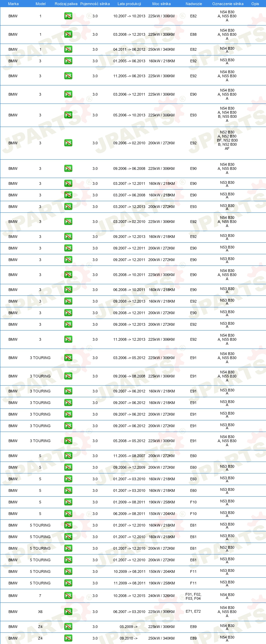Click fuel icon in BMW 3 03.2007 -> 12.2013 E93 row
Viewport: 266px width, 644px height.
coord(68,207)
